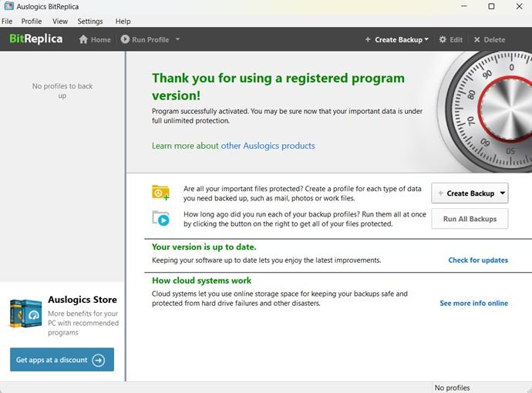Click the Auslogics BitReplica title bar icon
Viewport: 532px width, 393px height.
[9, 6]
